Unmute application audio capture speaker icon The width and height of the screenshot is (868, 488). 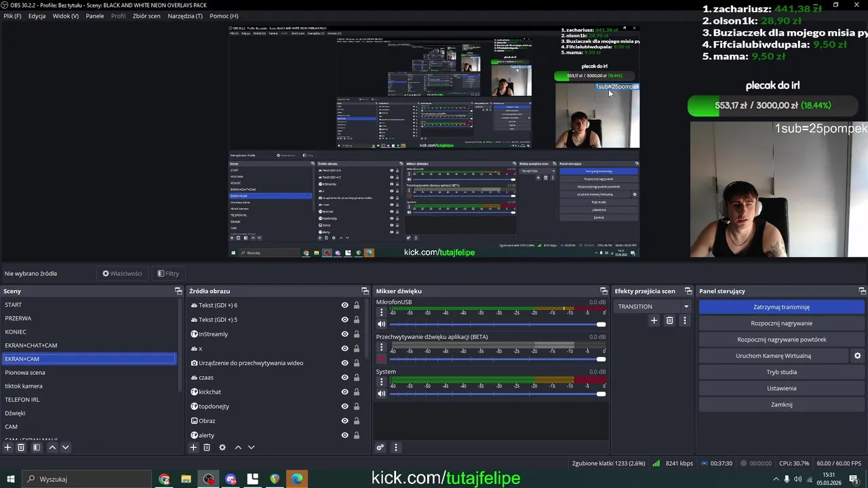point(382,359)
